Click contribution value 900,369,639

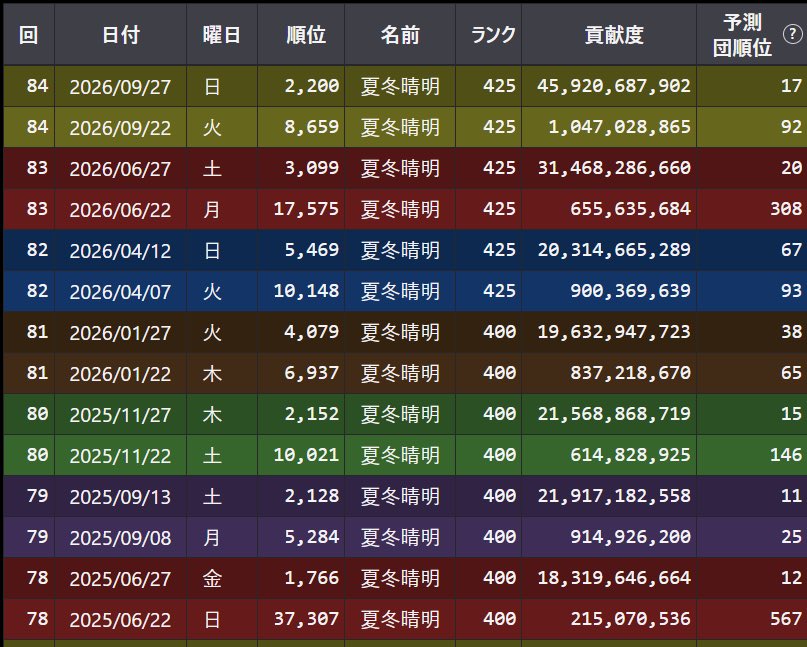[630, 291]
